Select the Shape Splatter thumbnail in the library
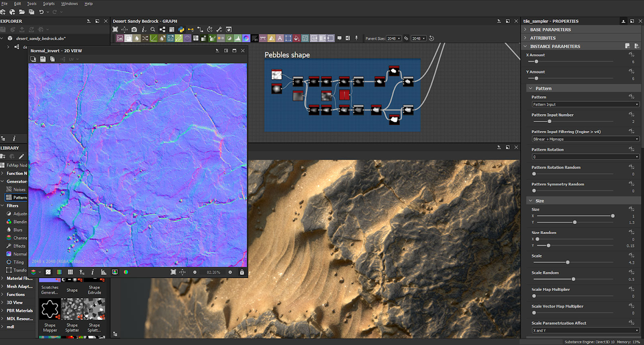 click(x=72, y=309)
